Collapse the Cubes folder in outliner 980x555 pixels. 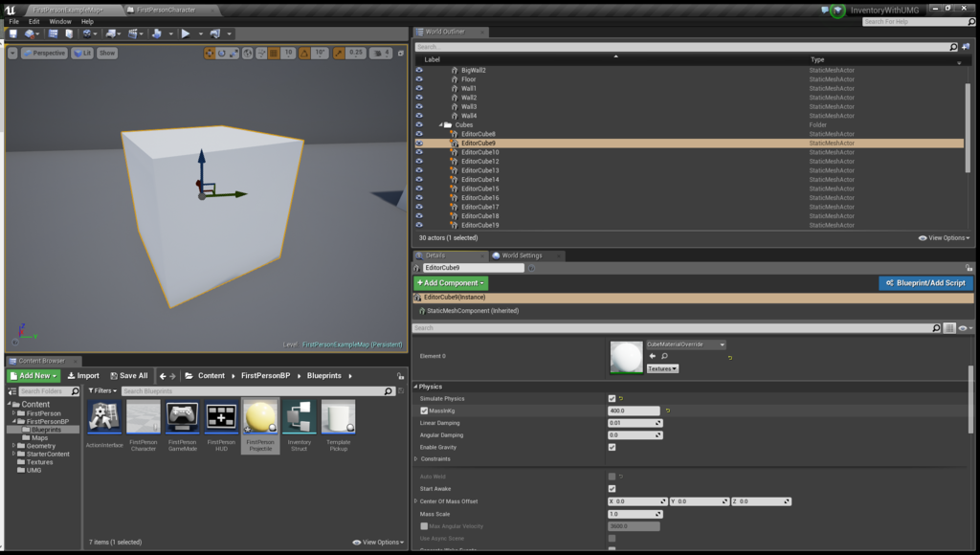[440, 125]
